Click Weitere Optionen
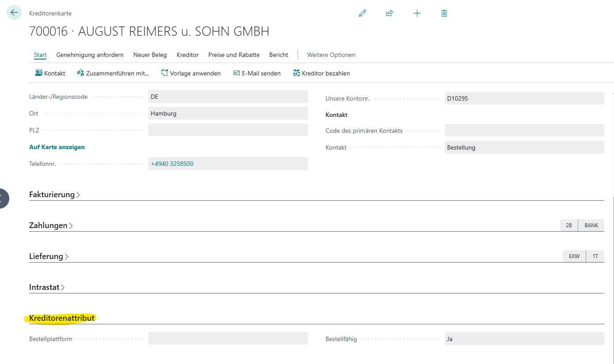 [331, 55]
